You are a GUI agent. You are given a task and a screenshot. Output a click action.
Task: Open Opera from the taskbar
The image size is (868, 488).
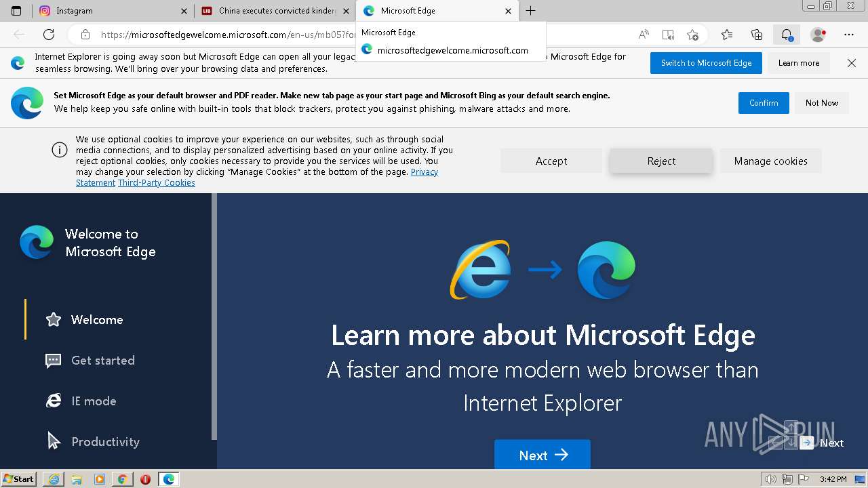click(x=145, y=479)
